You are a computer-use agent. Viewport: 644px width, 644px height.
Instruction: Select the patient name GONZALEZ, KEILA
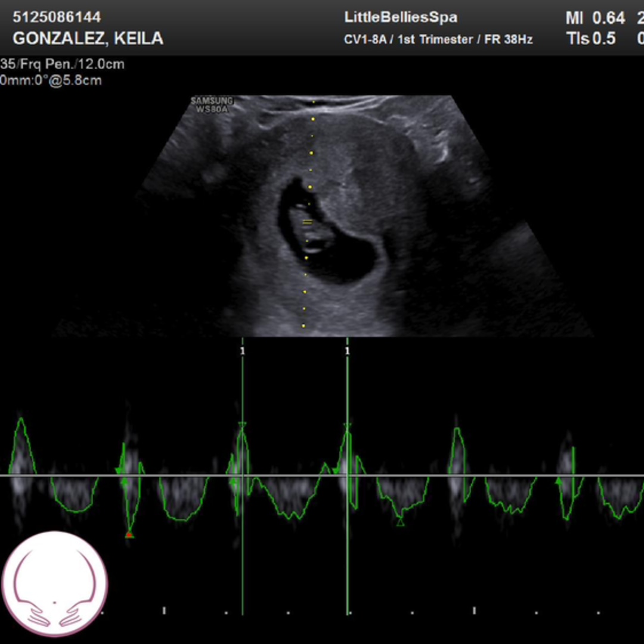pyautogui.click(x=88, y=39)
